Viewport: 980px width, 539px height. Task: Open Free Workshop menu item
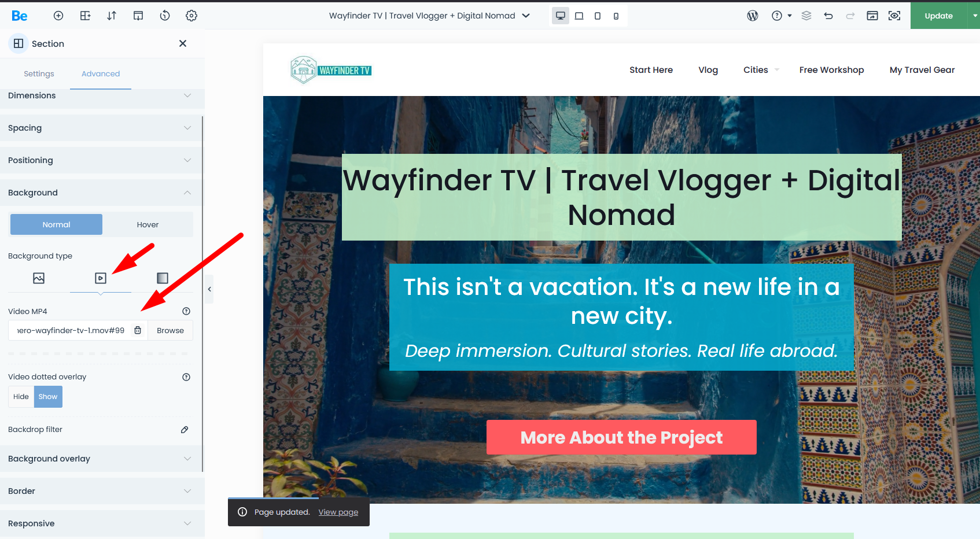[x=831, y=70]
